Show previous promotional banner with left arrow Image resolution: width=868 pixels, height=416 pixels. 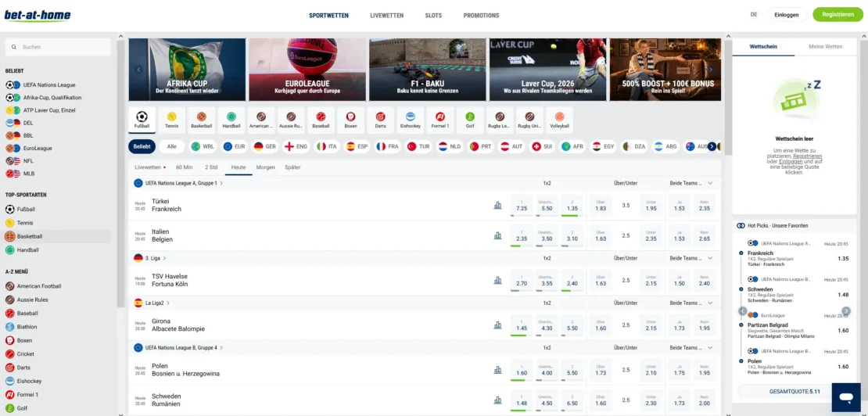(x=139, y=70)
